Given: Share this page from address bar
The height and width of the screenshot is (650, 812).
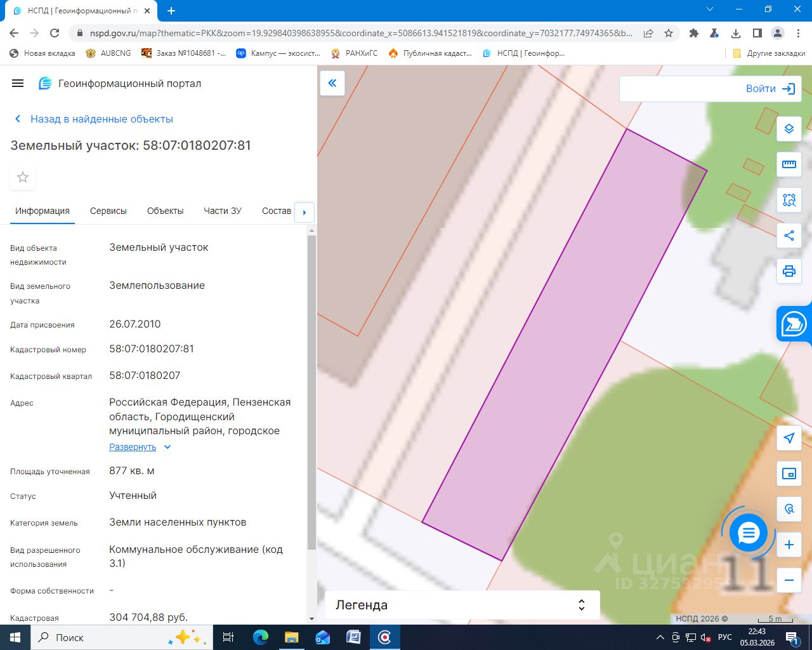Looking at the screenshot, I should click(648, 33).
